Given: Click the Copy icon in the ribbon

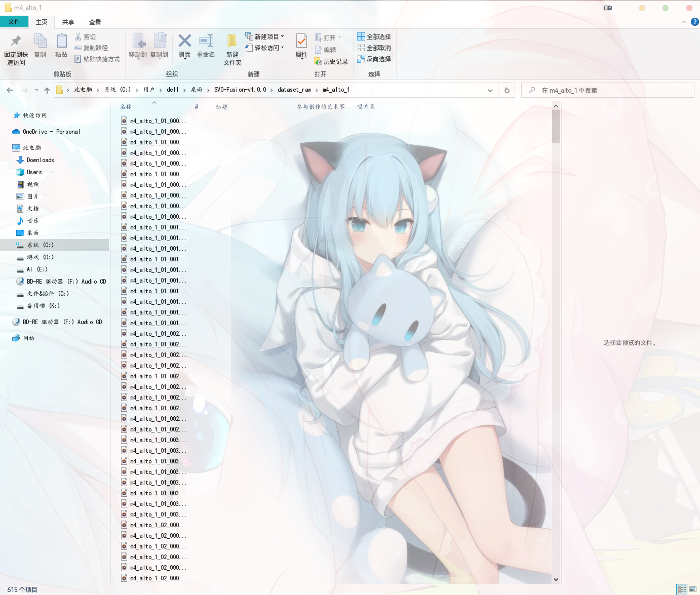Looking at the screenshot, I should point(40,41).
